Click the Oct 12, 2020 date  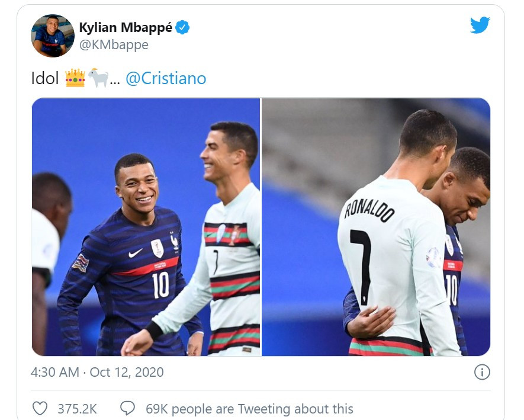[x=127, y=372]
